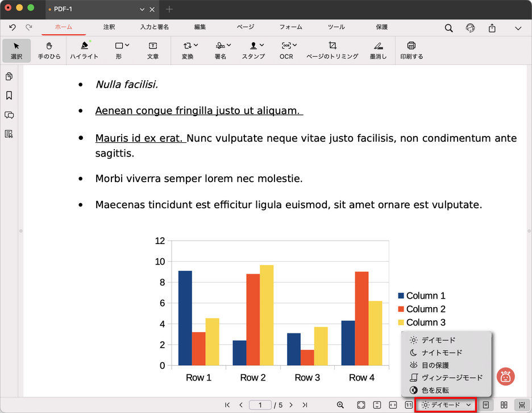Screen dimensions: 532x413
Task: Jump to the last page button
Action: tap(305, 405)
